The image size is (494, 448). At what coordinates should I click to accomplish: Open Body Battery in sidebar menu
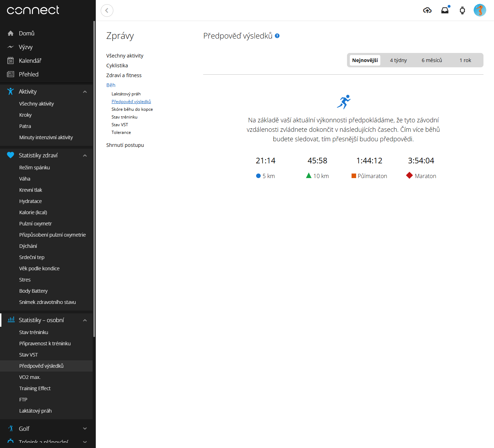(33, 291)
